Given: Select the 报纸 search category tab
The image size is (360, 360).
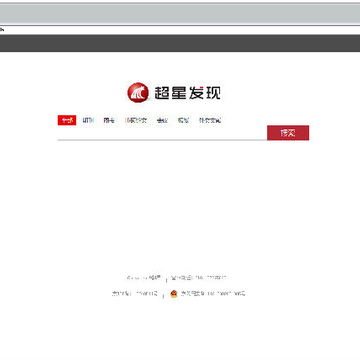Looking at the screenshot, I should click(x=183, y=120).
